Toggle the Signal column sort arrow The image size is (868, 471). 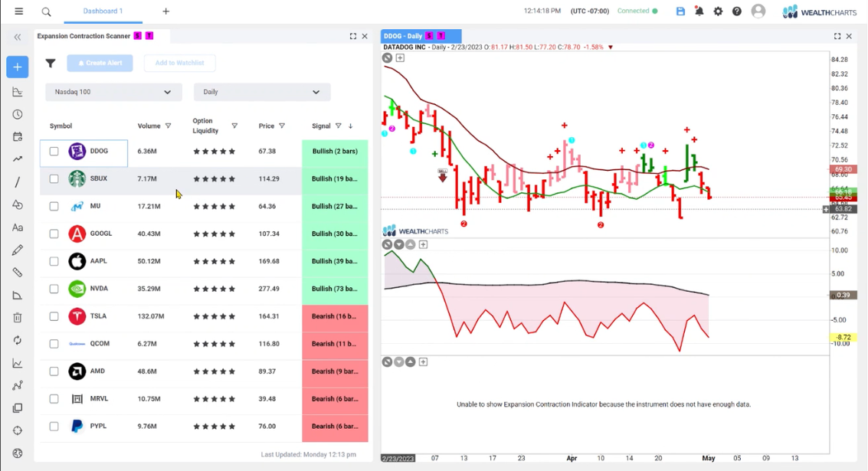[x=350, y=126]
